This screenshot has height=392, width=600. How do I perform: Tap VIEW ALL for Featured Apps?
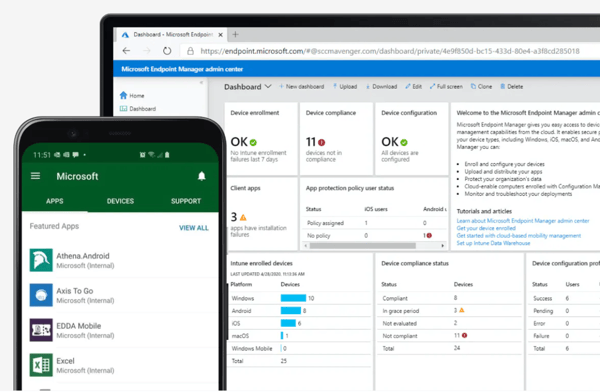pyautogui.click(x=194, y=228)
